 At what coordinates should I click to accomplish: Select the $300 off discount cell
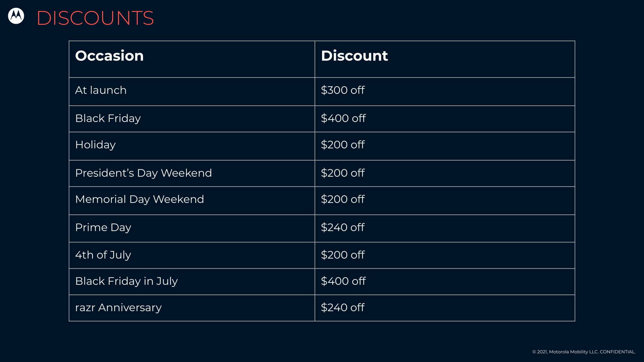[445, 92]
